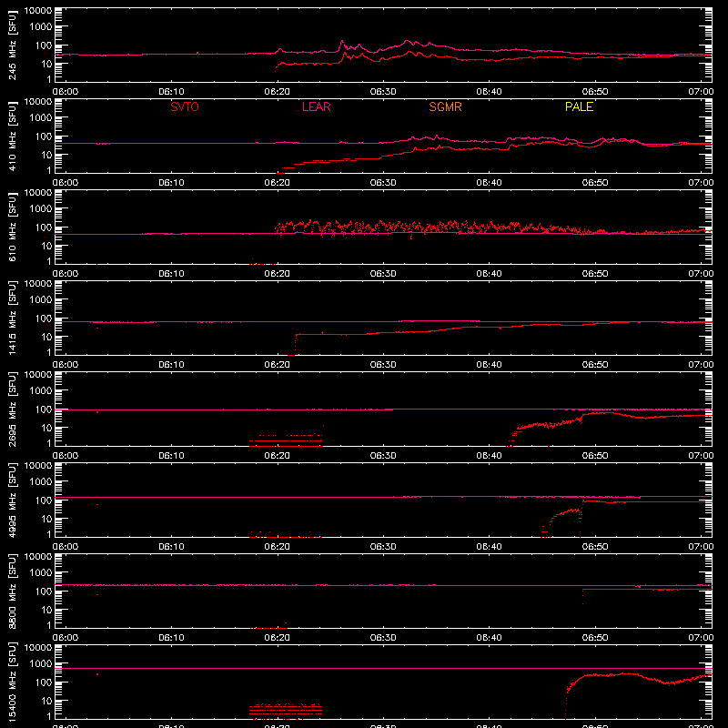Image resolution: width=728 pixels, height=728 pixels.
Task: Click 07:00 tick label below 8800 MHz plot
Action: (x=701, y=638)
